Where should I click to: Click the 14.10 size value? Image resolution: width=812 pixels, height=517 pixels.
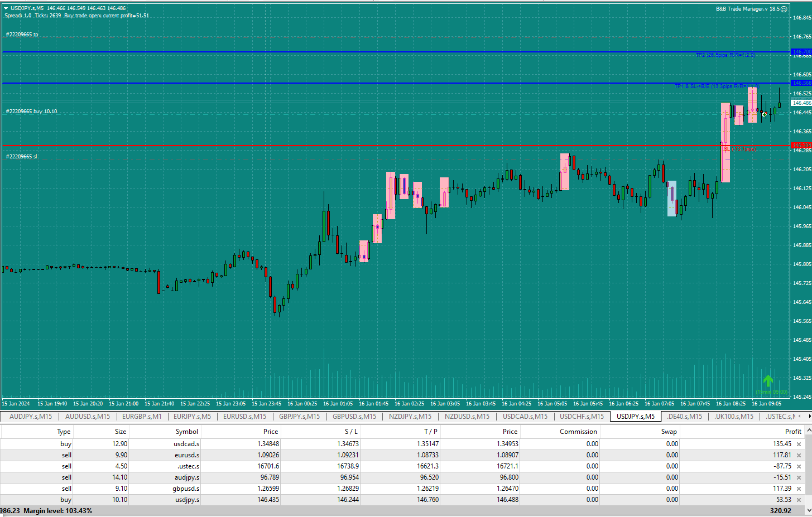[119, 478]
